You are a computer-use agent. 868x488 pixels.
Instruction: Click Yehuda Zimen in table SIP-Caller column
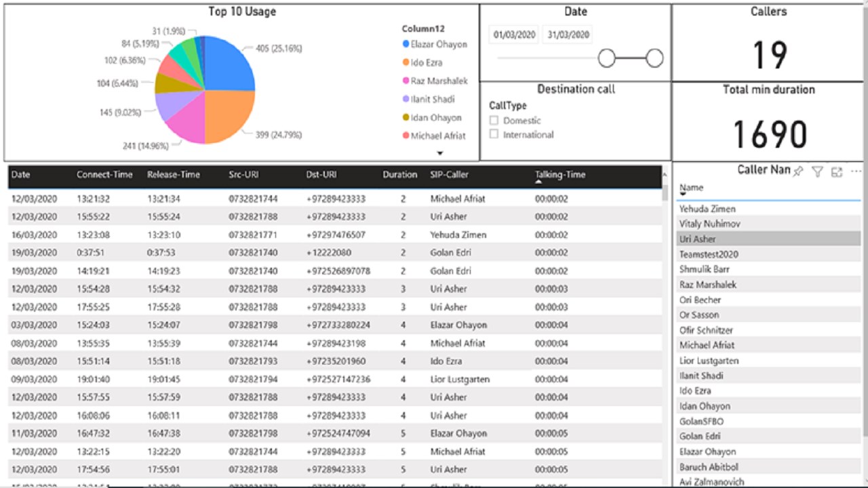[x=458, y=235]
